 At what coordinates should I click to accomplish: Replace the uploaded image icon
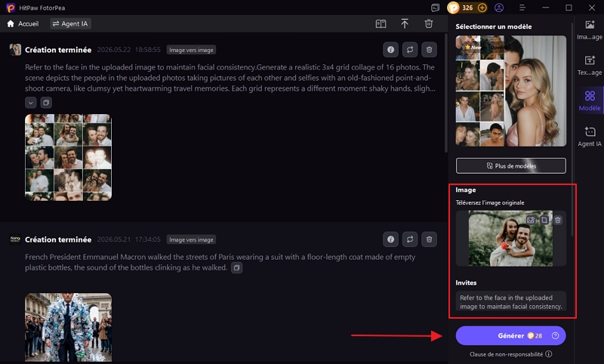[531, 221]
